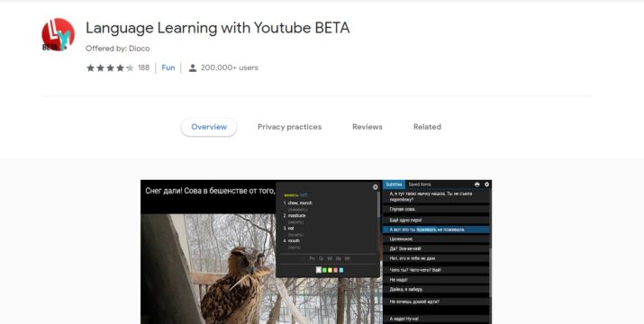Switch to Saved Items tab in panel
Screen dimensions: 644x324
pos(420,184)
